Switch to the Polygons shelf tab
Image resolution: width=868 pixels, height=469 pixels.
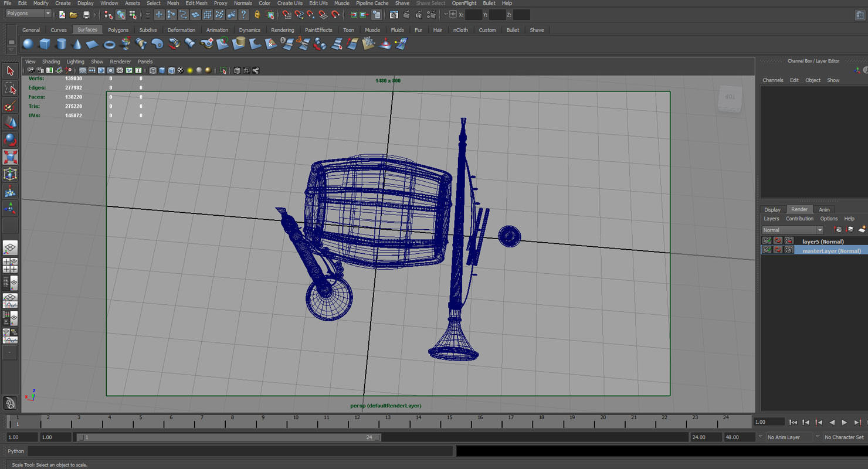(x=118, y=30)
